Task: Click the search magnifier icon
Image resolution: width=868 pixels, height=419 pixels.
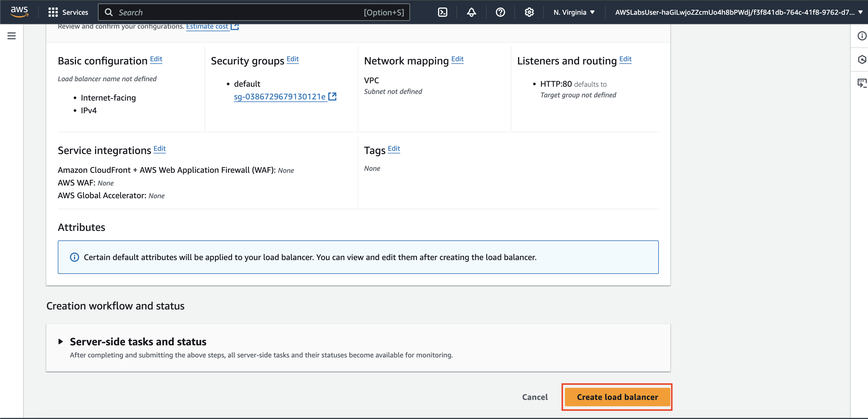Action: 109,12
